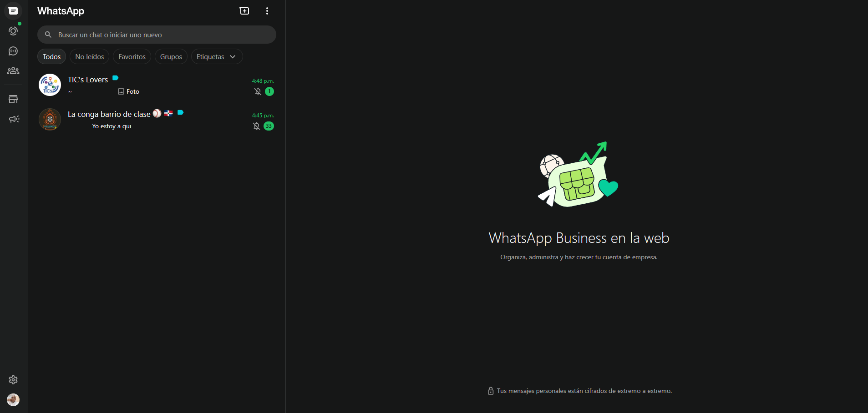Click the 4:45 p.m. timestamp
Screen dimensions: 868x413
(x=263, y=116)
